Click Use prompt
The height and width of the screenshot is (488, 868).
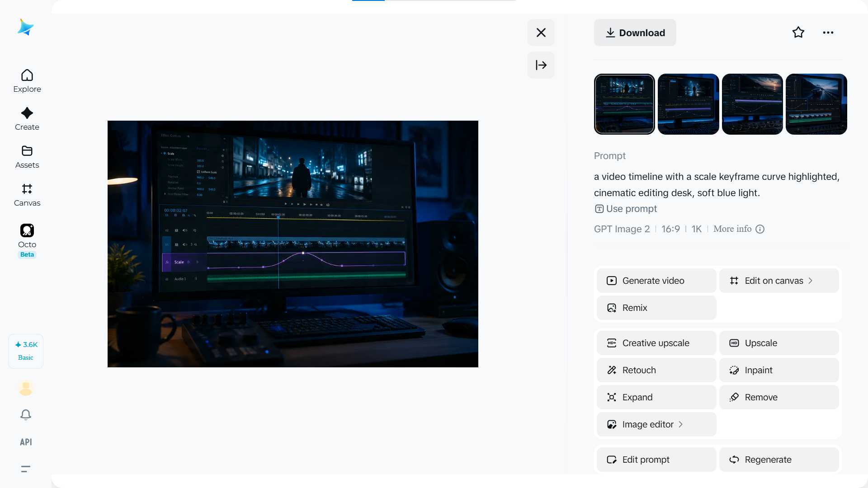tap(626, 209)
